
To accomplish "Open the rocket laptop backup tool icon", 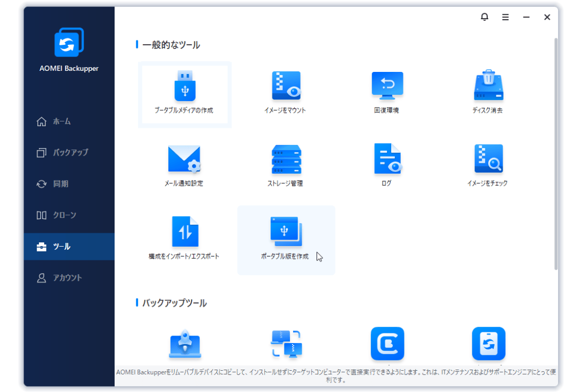I will coord(185,345).
